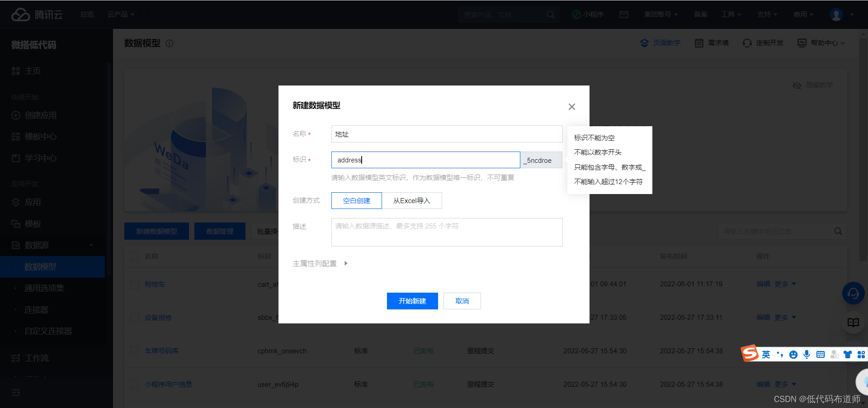This screenshot has height=408, width=868.
Task: Check the 车牌号码库 row checkbox
Action: [x=135, y=351]
